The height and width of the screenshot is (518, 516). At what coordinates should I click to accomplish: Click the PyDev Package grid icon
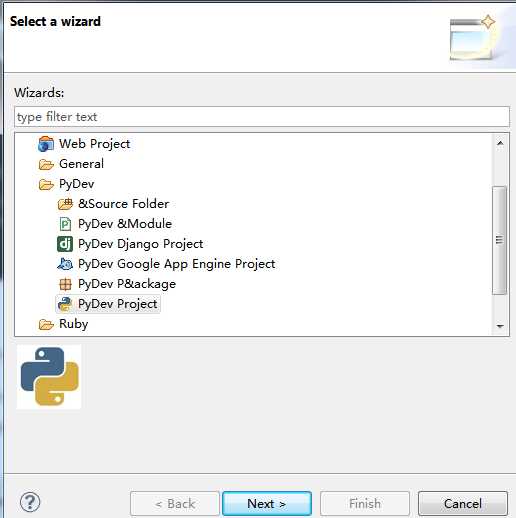(65, 284)
